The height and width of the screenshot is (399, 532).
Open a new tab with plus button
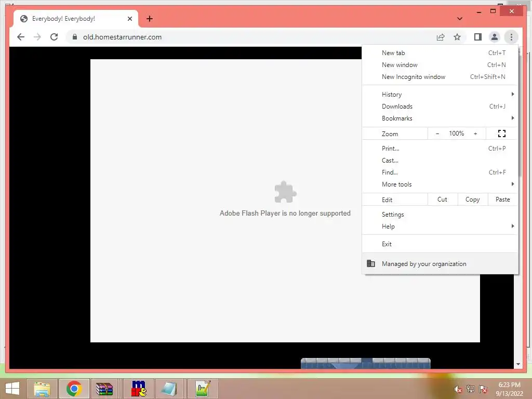[x=150, y=19]
